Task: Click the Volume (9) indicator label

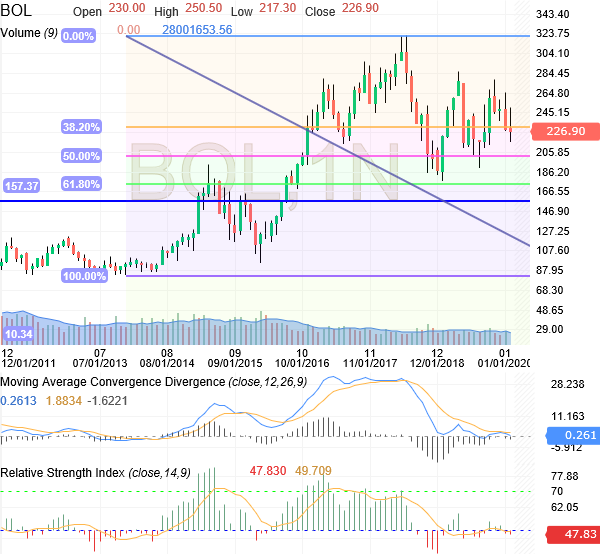Action: [29, 33]
